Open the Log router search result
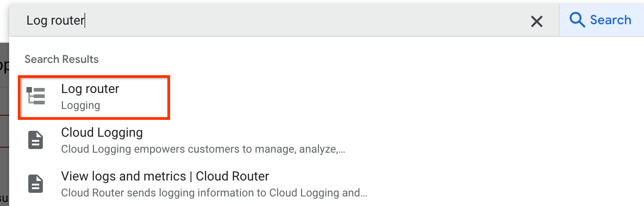This screenshot has height=206, width=644. click(x=90, y=89)
